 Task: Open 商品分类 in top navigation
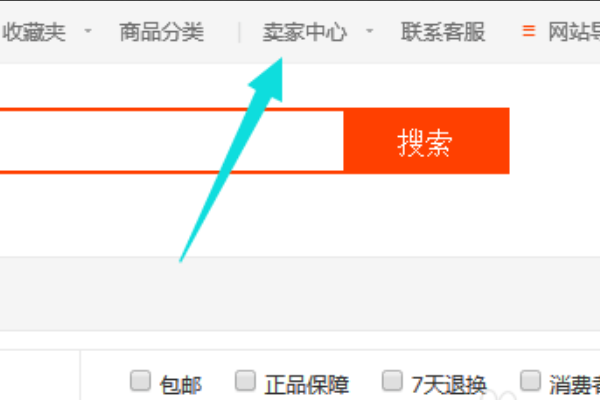click(161, 31)
